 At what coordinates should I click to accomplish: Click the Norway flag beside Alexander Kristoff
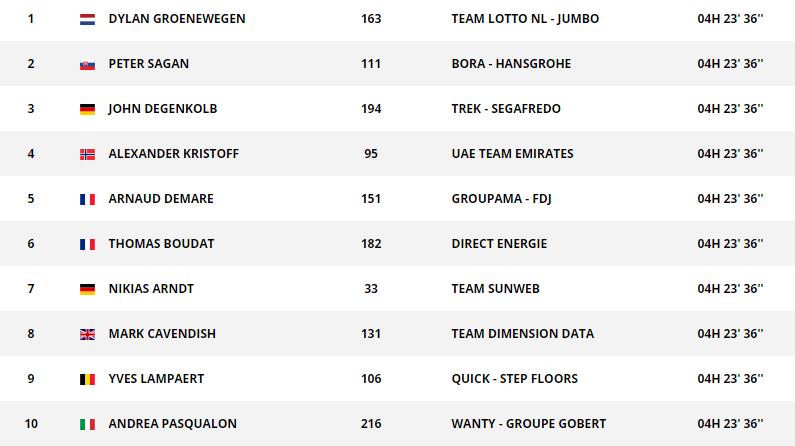click(87, 154)
